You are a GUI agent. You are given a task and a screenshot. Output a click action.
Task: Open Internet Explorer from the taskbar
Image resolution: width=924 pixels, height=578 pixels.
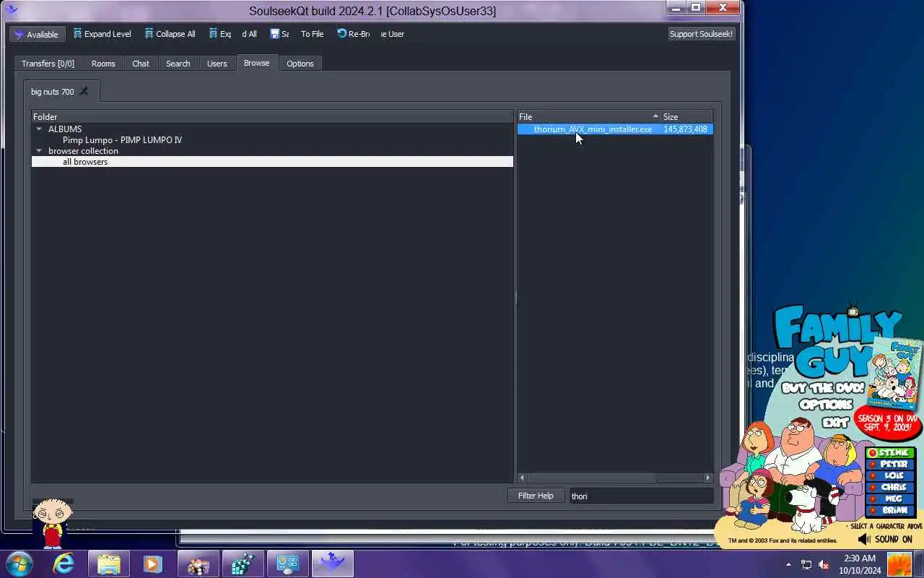click(x=64, y=564)
